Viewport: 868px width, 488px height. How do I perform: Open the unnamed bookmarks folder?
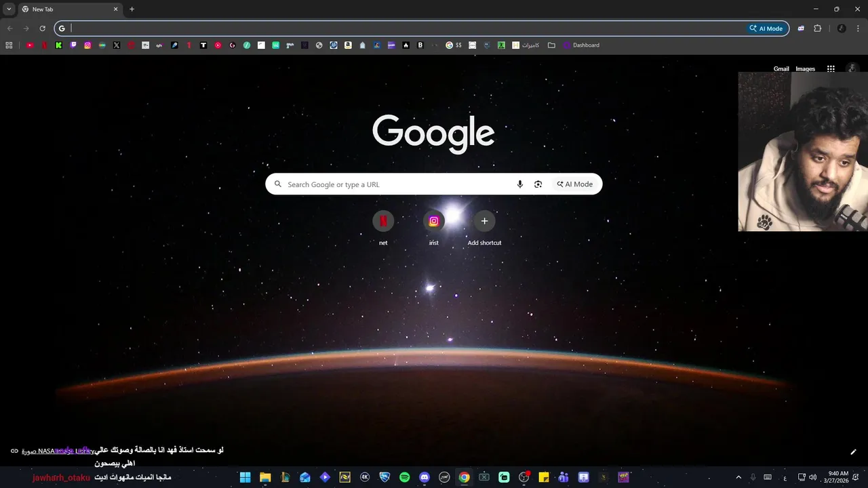[551, 45]
